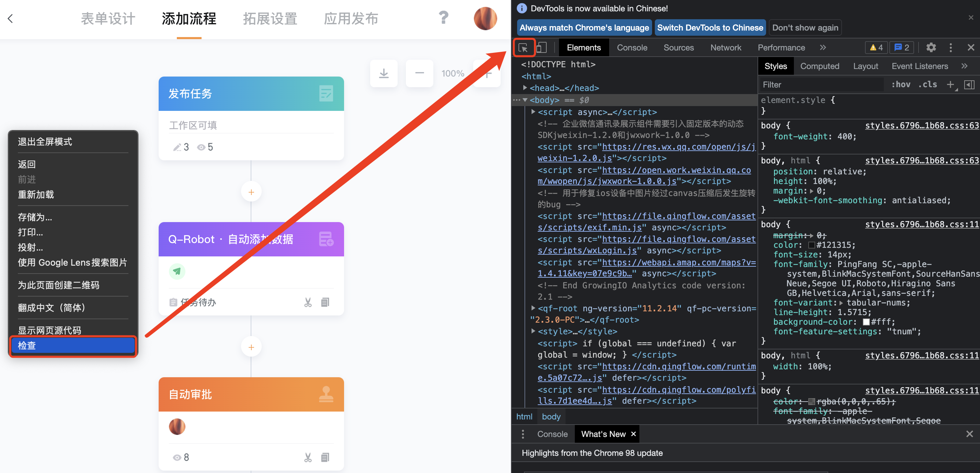The height and width of the screenshot is (473, 980).
Task: Expand the qf-root element node
Action: coord(533,308)
